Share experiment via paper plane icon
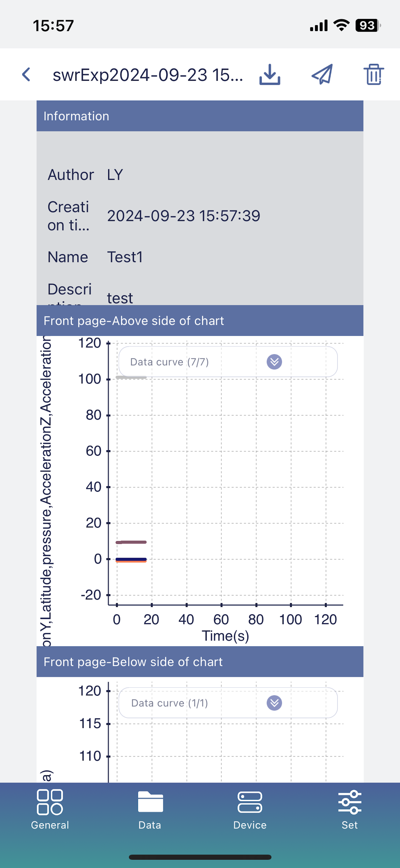Viewport: 400px width, 868px height. click(x=322, y=74)
